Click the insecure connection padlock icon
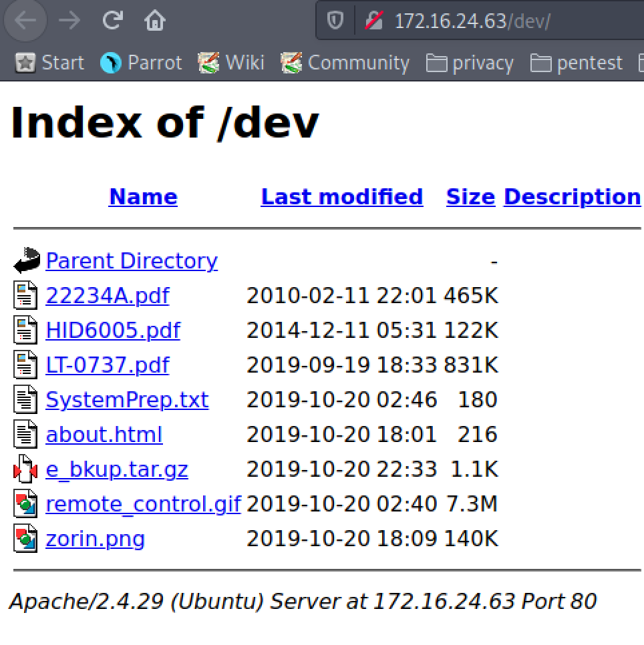The image size is (644, 645). point(373,21)
